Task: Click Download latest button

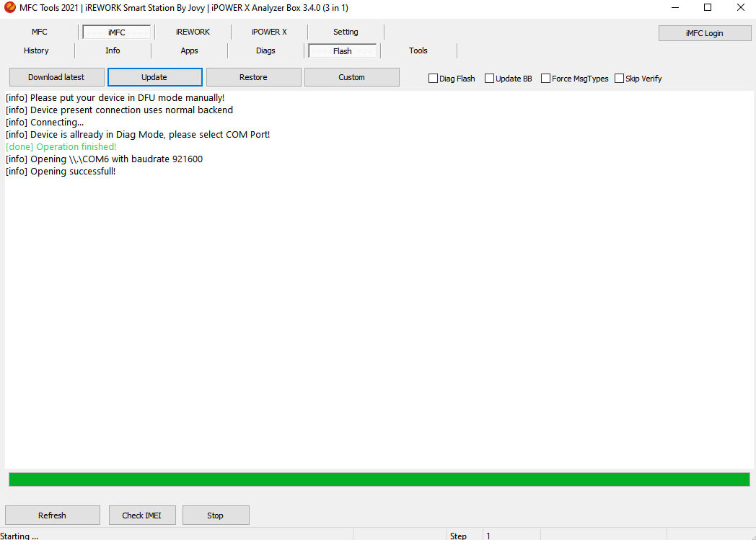Action: [56, 77]
